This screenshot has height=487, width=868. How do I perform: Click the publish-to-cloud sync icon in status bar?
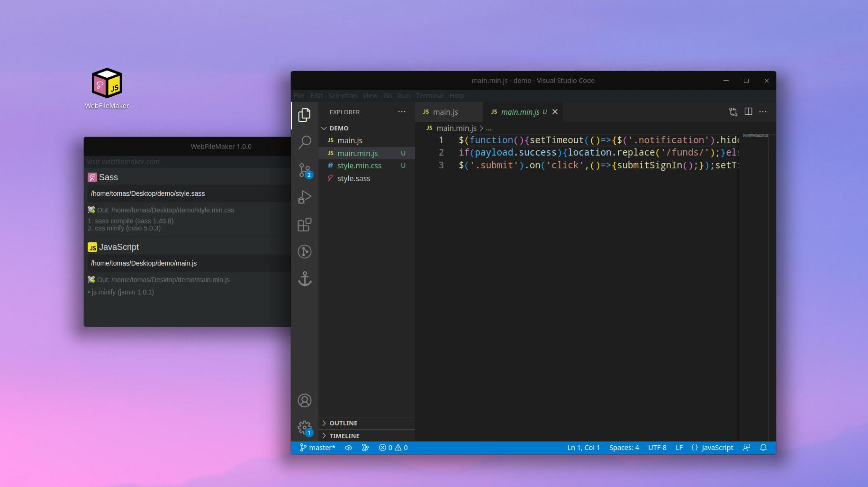coord(349,448)
